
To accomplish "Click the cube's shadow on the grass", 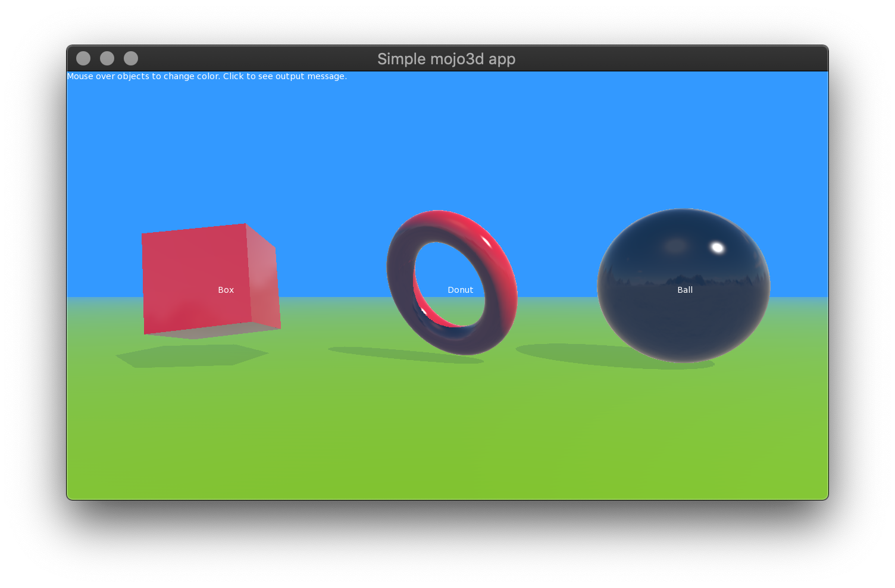I will click(x=192, y=356).
